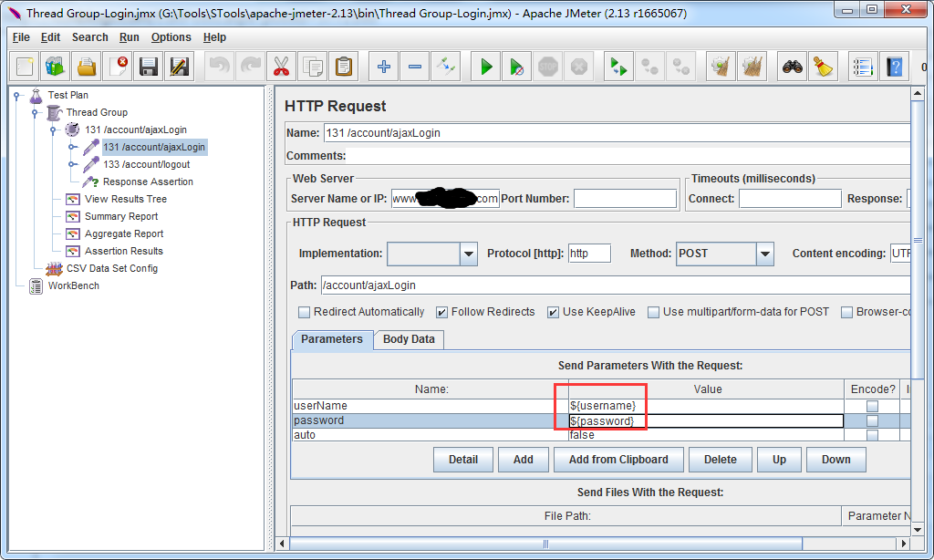Enable Use multipart/form-data for POST
934x560 pixels.
pyautogui.click(x=653, y=312)
